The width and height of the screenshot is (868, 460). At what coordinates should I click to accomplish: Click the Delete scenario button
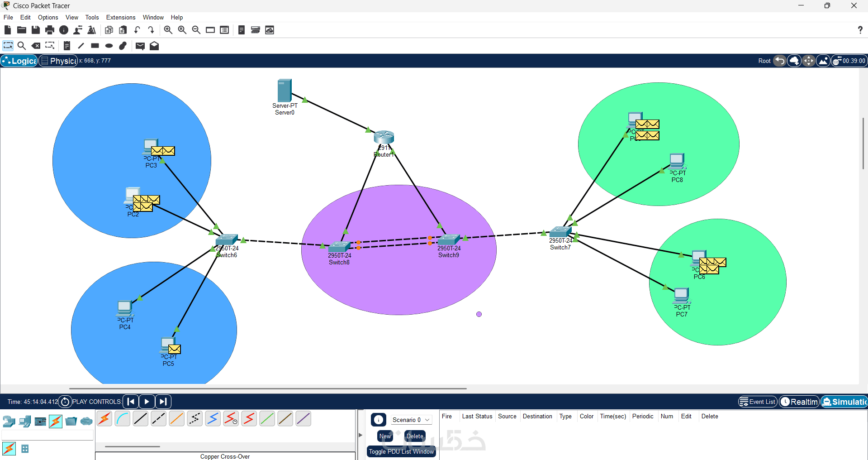coord(415,436)
